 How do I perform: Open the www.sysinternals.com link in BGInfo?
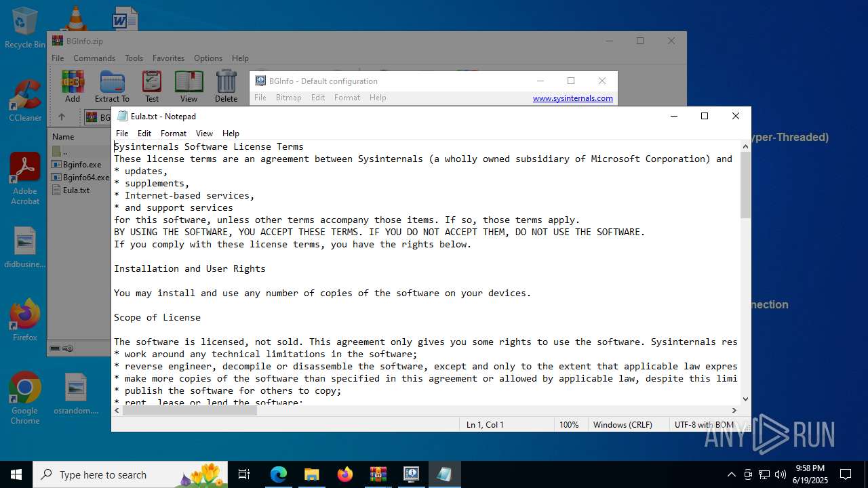pyautogui.click(x=572, y=98)
